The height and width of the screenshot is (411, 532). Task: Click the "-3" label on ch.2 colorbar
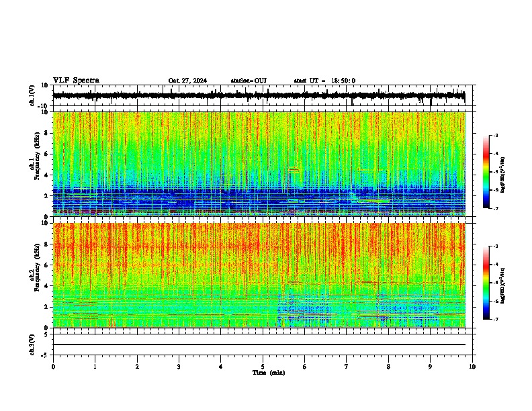click(x=496, y=246)
